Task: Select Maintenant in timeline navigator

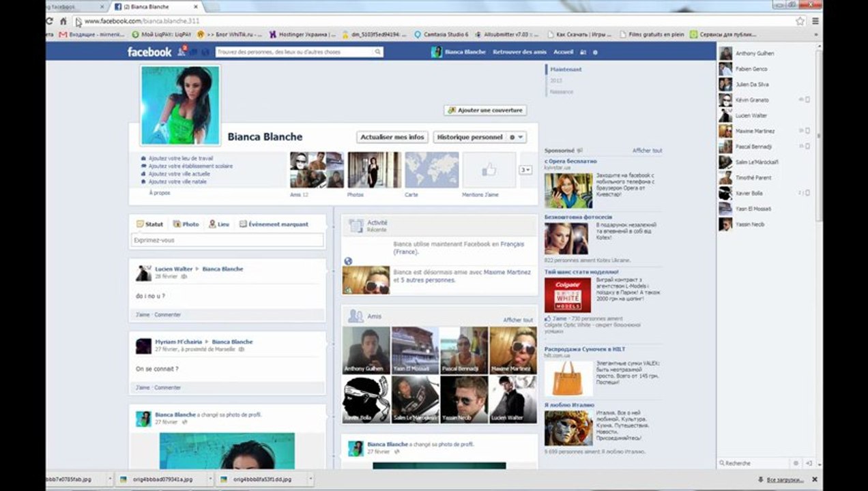Action: click(x=566, y=70)
